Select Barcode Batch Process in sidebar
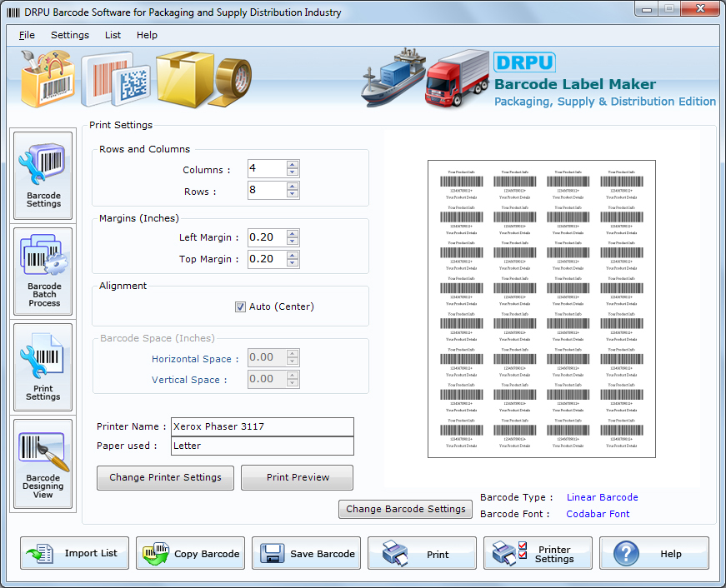 43,272
